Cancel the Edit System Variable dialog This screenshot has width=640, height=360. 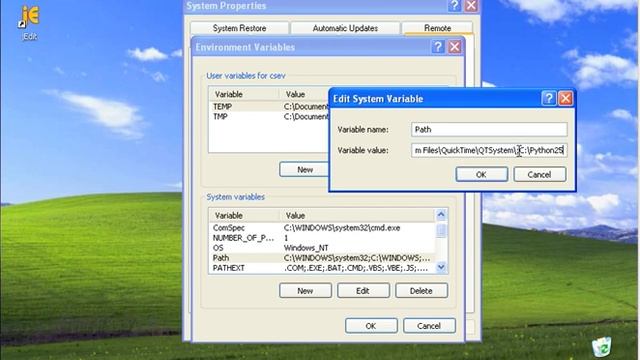(540, 174)
